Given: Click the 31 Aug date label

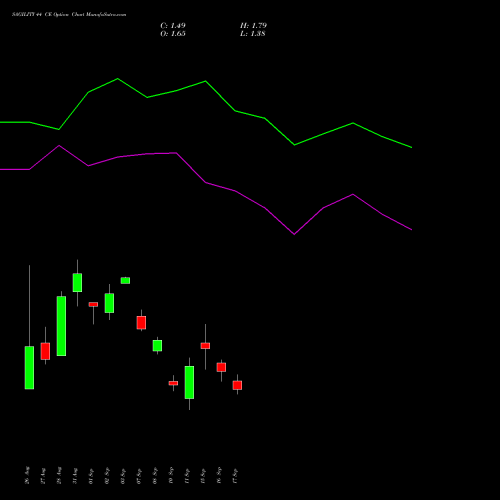Looking at the screenshot, I should tap(75, 475).
